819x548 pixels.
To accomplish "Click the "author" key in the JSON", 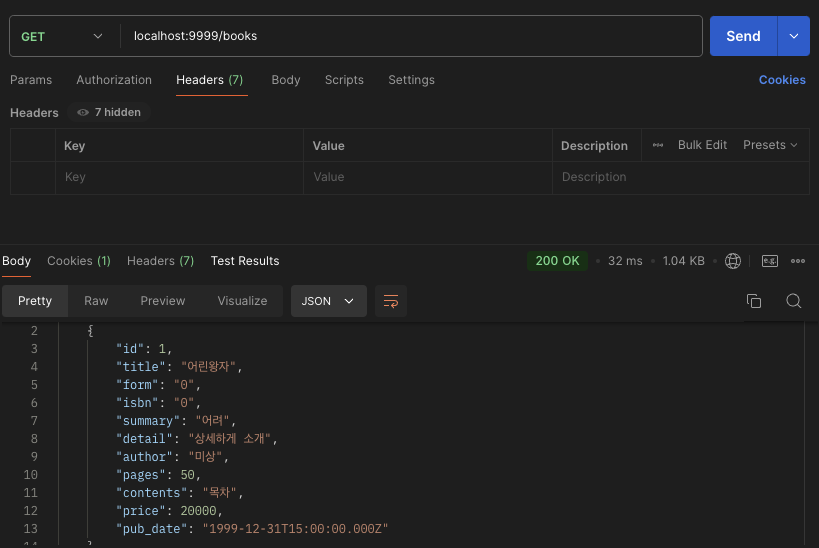I will coord(144,457).
